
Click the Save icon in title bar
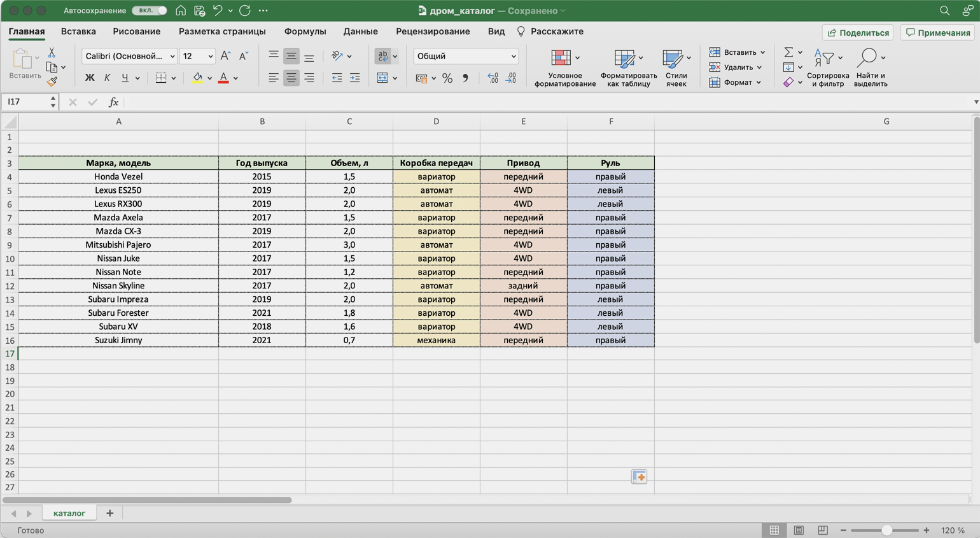coord(199,10)
